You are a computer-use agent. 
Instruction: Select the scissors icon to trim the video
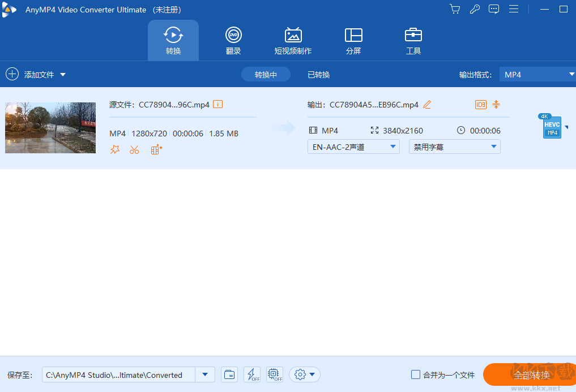(134, 149)
